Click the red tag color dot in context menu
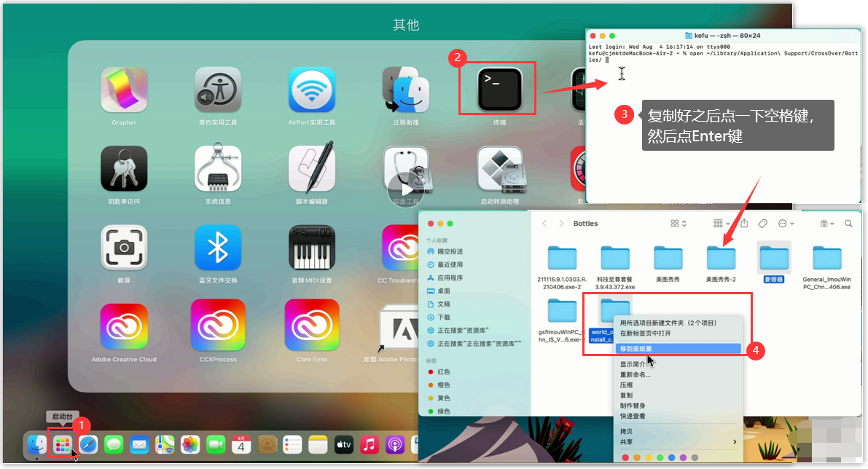Screen dimensions: 868x469 [x=624, y=458]
